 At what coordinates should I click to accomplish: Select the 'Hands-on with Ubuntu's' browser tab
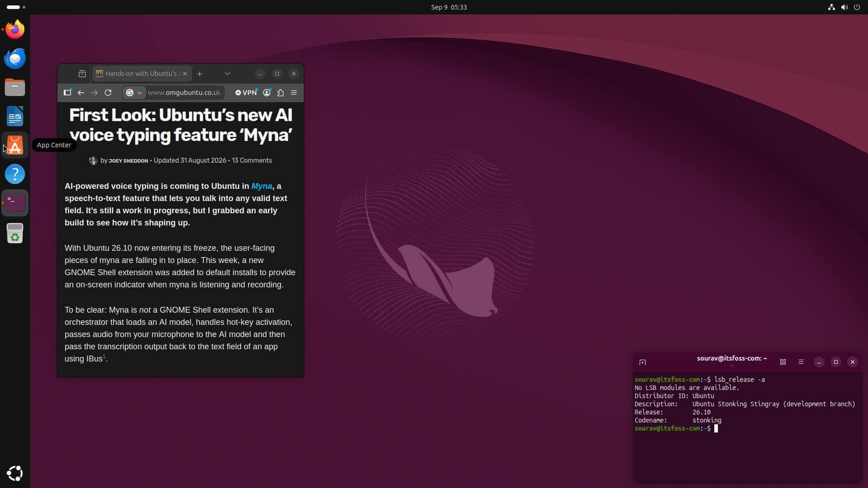pyautogui.click(x=142, y=74)
